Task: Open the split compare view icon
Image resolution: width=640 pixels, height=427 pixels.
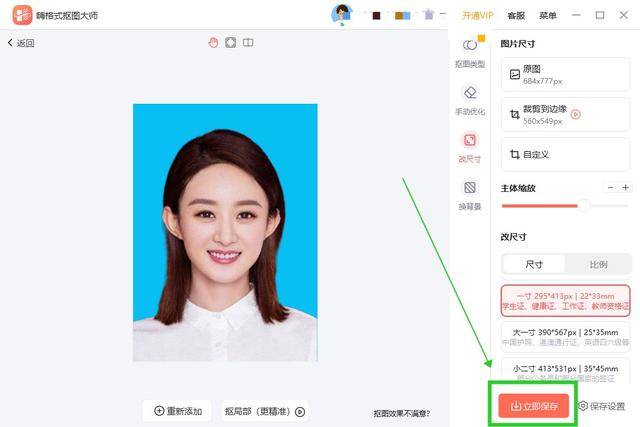Action: [x=248, y=42]
